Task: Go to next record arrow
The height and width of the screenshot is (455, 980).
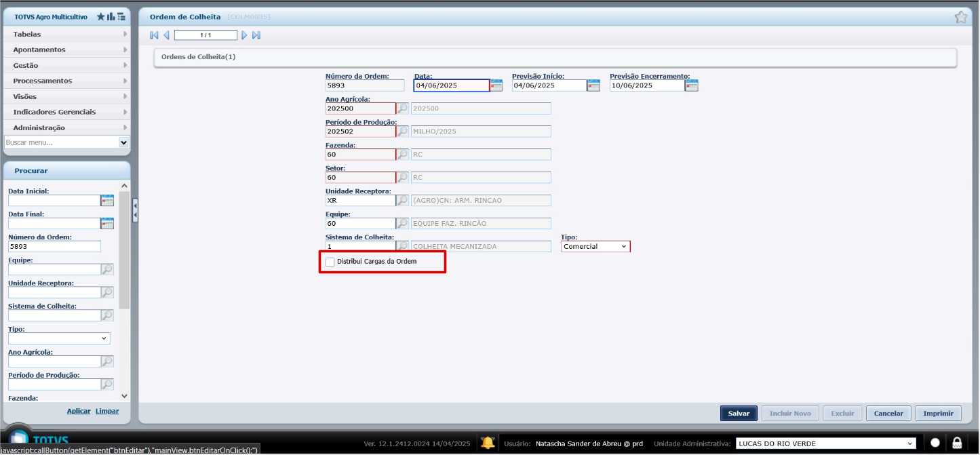Action: tap(244, 35)
